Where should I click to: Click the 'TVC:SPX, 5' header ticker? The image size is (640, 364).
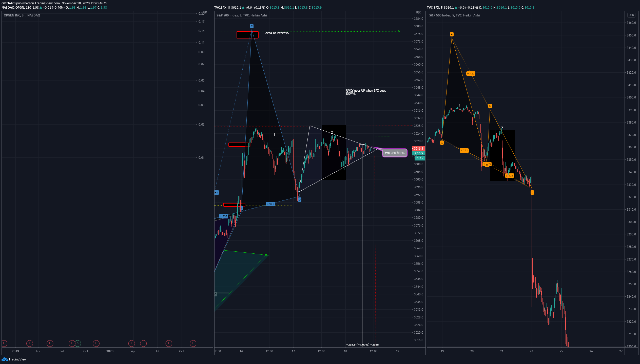tap(435, 7)
